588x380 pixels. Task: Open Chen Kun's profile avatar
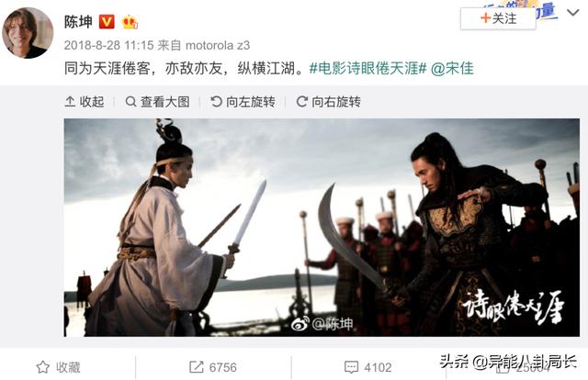tap(28, 33)
